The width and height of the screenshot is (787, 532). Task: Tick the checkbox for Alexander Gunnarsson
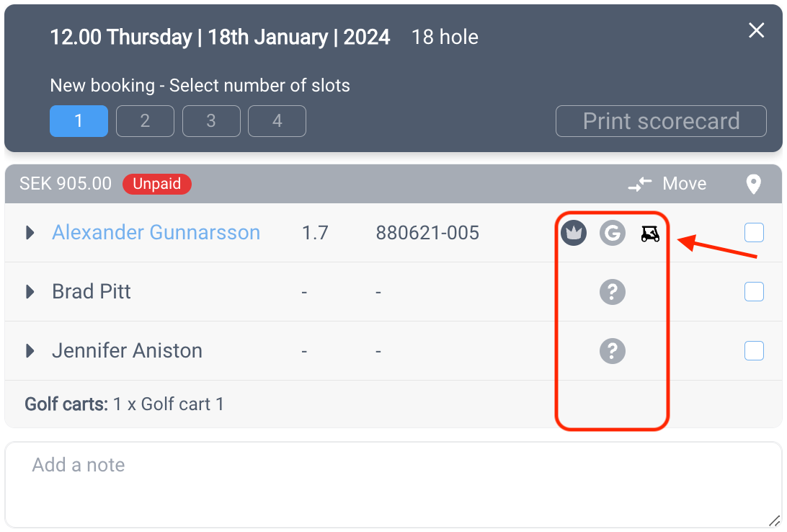[x=754, y=232]
